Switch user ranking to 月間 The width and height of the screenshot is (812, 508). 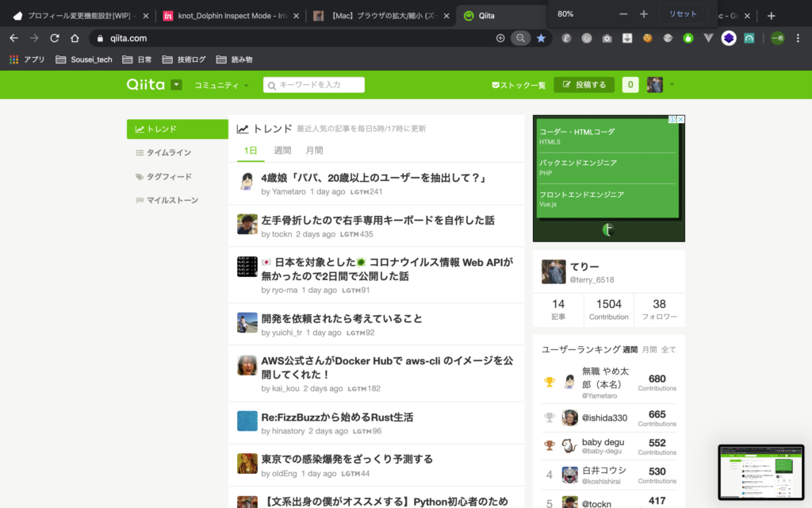[x=649, y=350]
